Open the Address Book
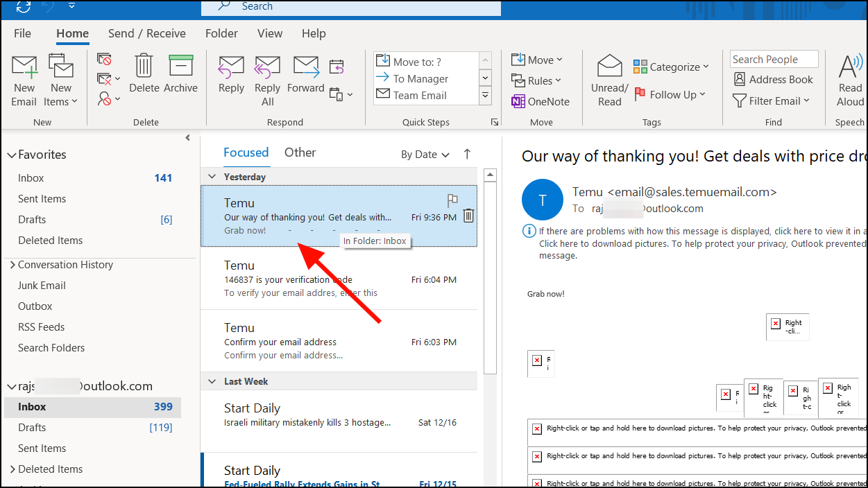The width and height of the screenshot is (868, 488). [773, 80]
